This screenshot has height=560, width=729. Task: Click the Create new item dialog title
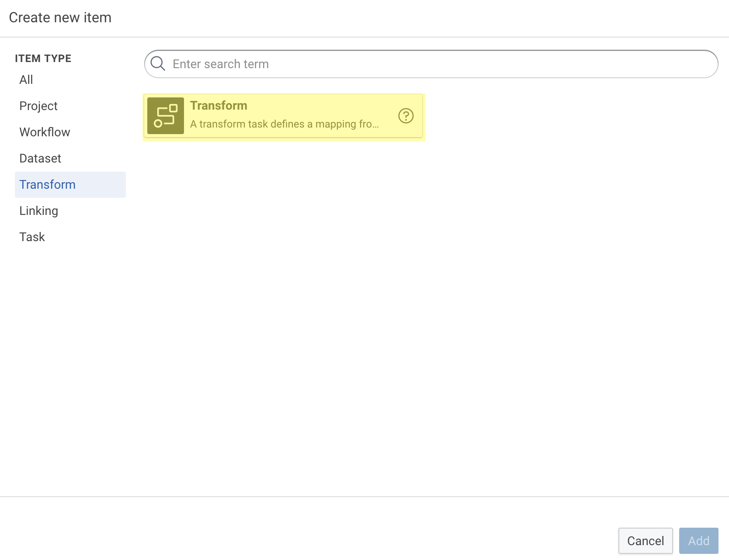[60, 17]
